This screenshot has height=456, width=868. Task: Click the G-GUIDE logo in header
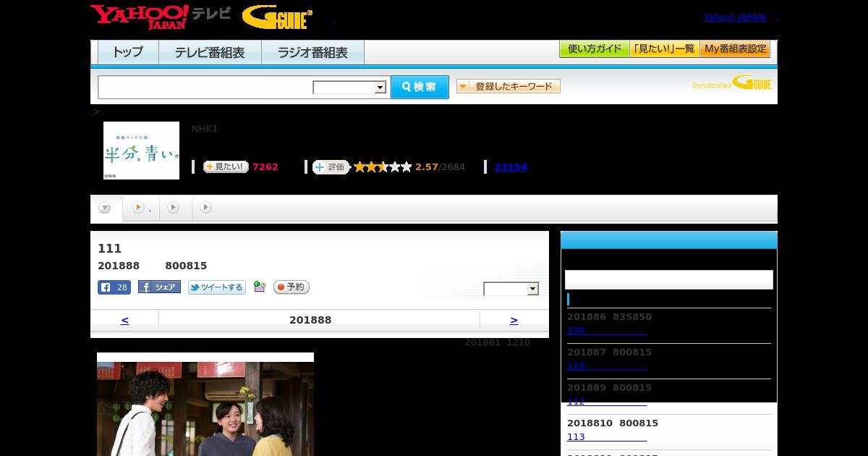tap(277, 17)
